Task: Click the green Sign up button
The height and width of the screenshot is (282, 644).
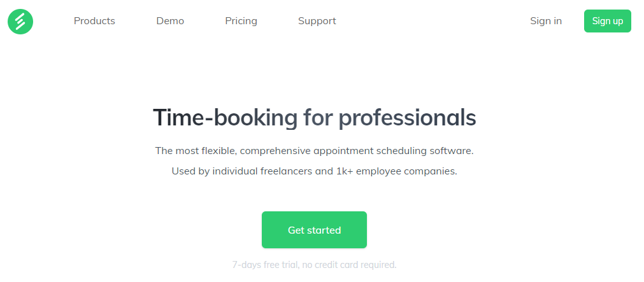Action: pos(608,21)
